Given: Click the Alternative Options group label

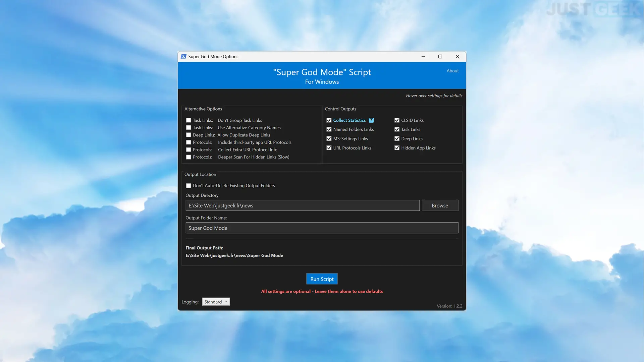Looking at the screenshot, I should click(203, 109).
